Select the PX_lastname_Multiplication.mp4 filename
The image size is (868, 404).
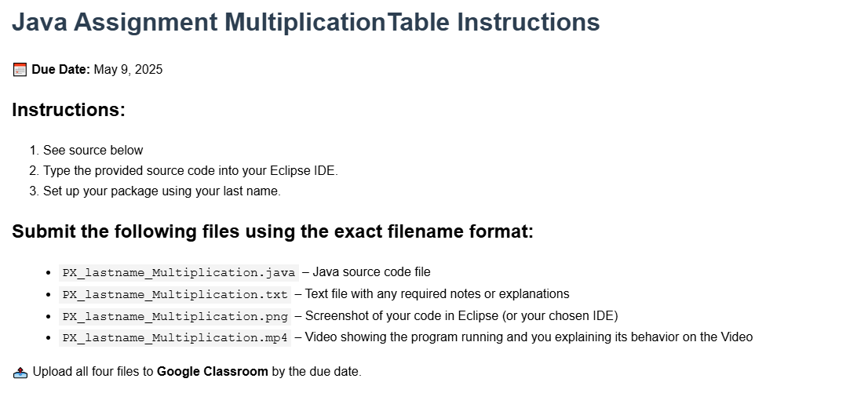point(175,337)
